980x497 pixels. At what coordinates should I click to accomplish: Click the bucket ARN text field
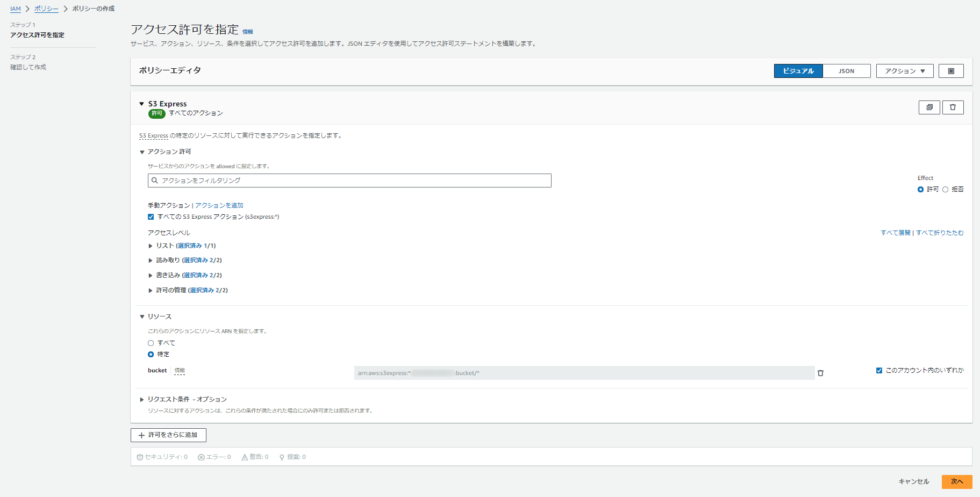(584, 373)
